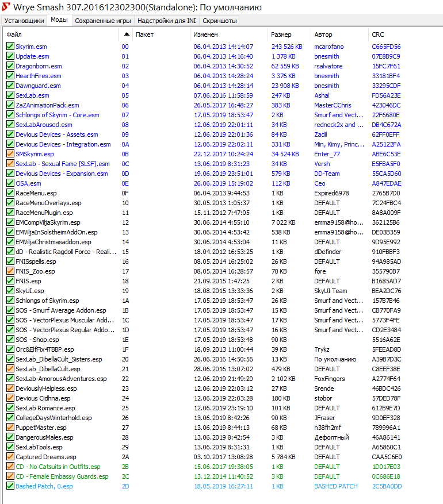The image size is (443, 504).
Task: Select EMViljaInSolstheimAddOn.esp row
Action: pyautogui.click(x=221, y=232)
